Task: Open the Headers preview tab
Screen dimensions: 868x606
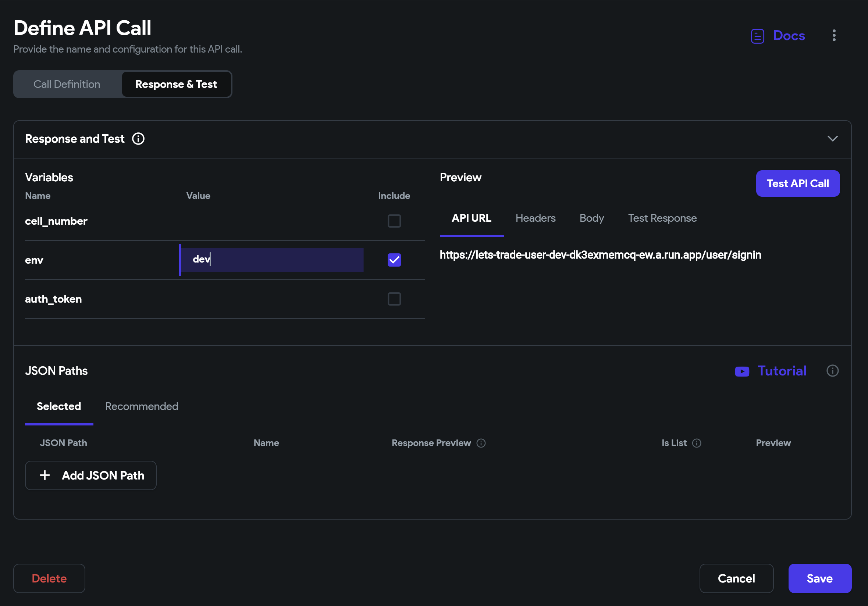Action: point(535,218)
